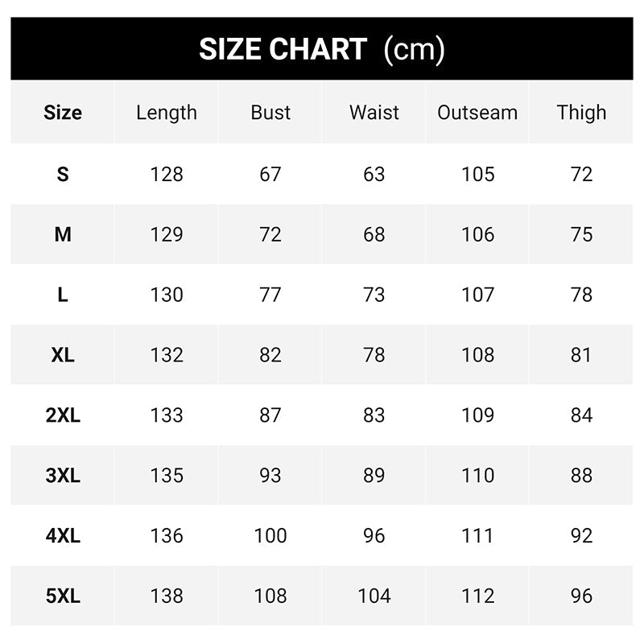
Task: Select the XL size row label
Action: coord(63,355)
